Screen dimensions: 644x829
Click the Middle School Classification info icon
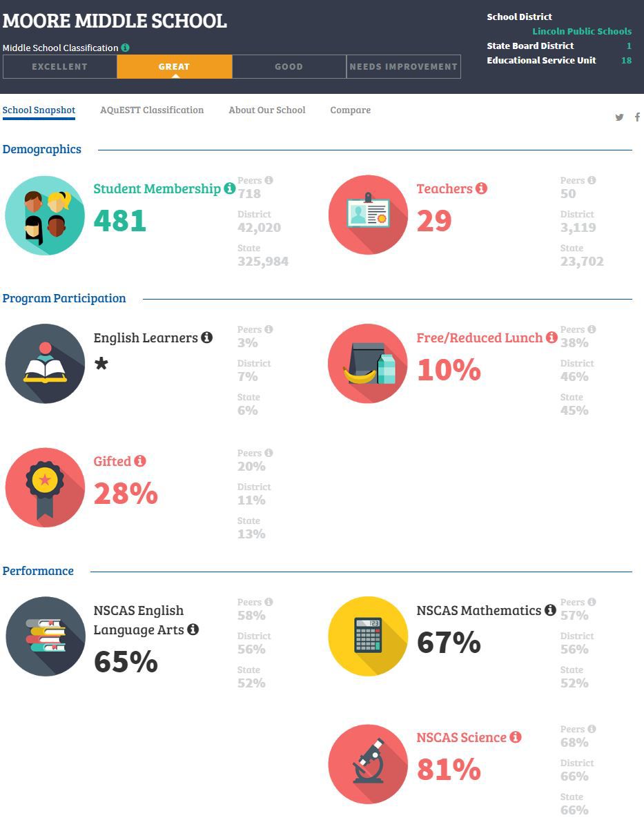tap(125, 48)
